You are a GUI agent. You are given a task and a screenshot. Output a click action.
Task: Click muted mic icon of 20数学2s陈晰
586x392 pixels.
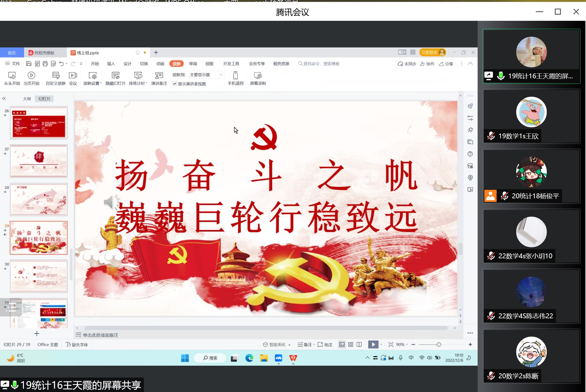click(491, 376)
